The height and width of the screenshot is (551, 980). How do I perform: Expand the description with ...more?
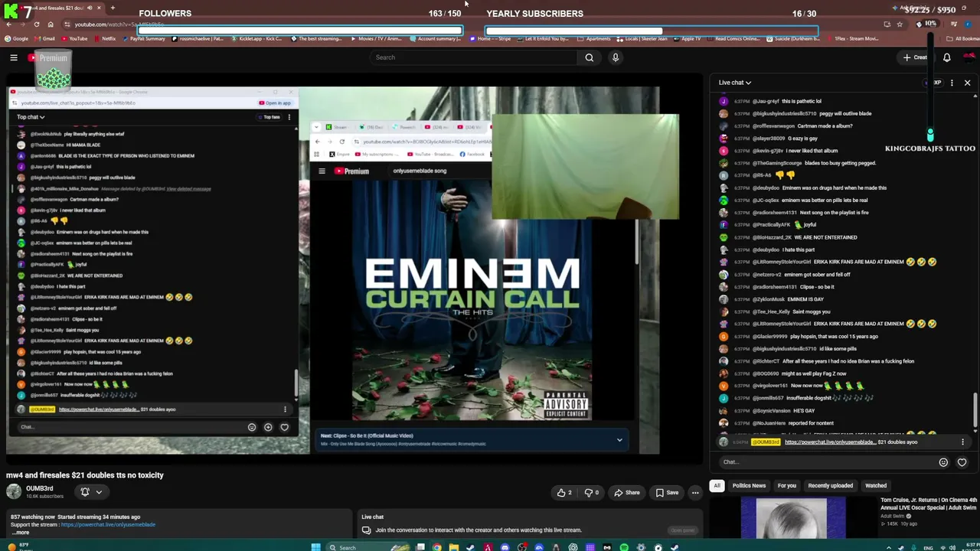[x=20, y=533]
